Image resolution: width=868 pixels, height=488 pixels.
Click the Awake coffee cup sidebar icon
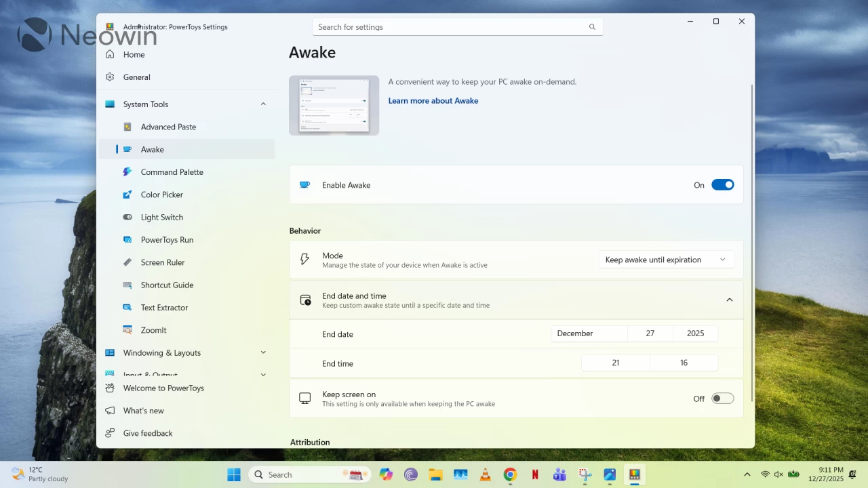coord(127,149)
